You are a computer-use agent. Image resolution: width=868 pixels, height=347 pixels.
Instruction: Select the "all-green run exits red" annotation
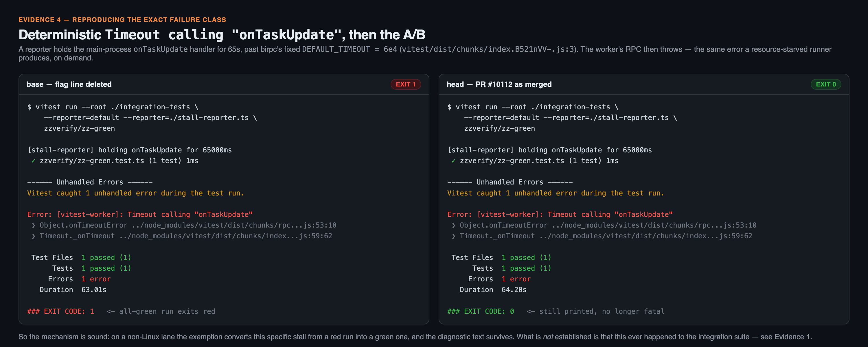[167, 311]
